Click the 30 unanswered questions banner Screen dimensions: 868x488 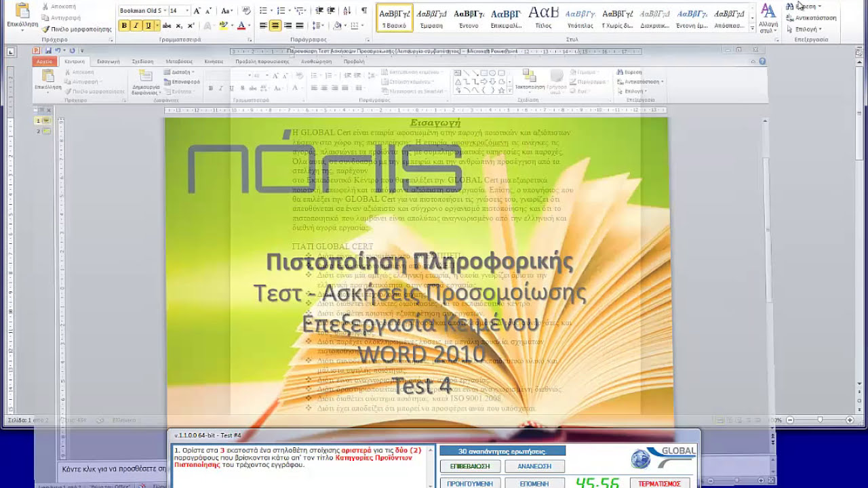[x=502, y=451]
